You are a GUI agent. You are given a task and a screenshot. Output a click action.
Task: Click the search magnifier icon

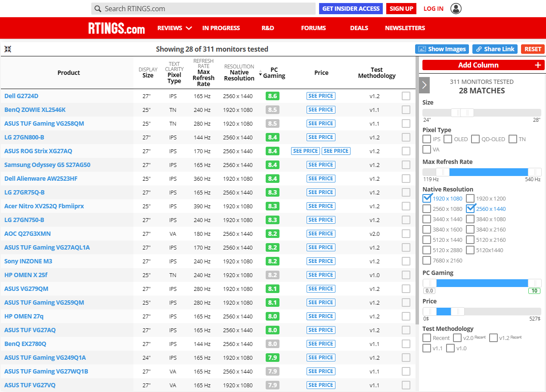(98, 9)
